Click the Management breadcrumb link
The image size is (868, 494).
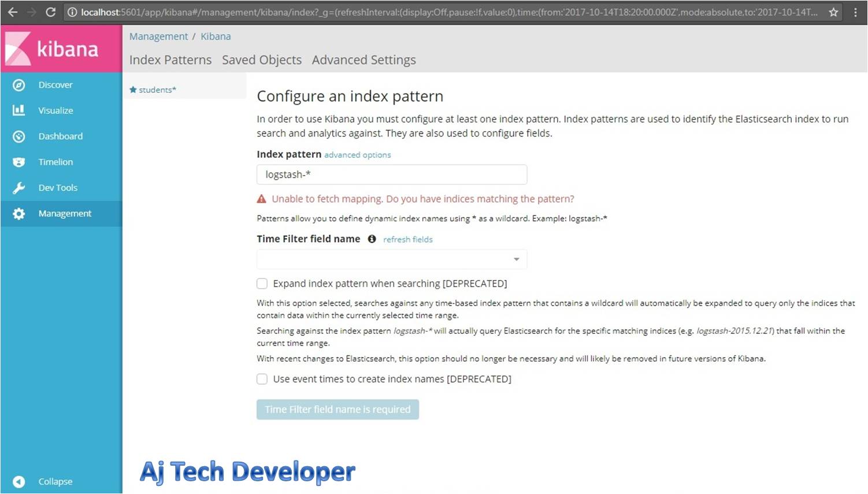158,36
